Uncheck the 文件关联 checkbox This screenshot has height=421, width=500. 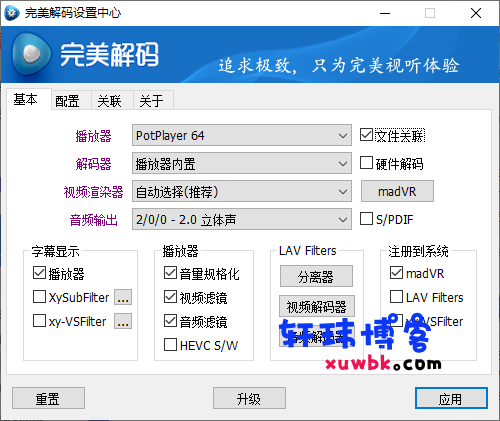tap(366, 135)
